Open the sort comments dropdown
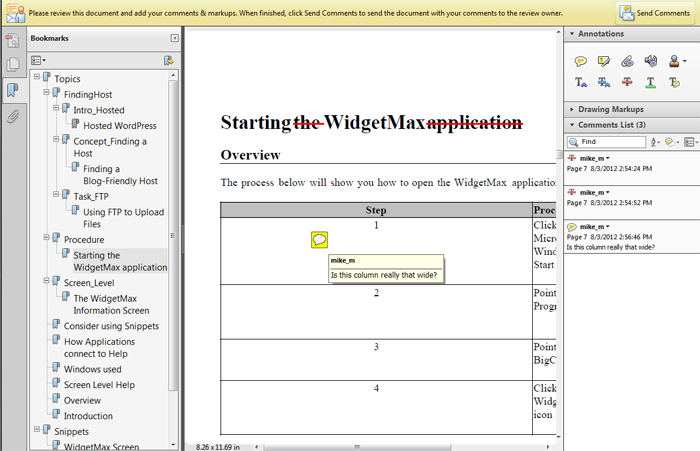 655,142
